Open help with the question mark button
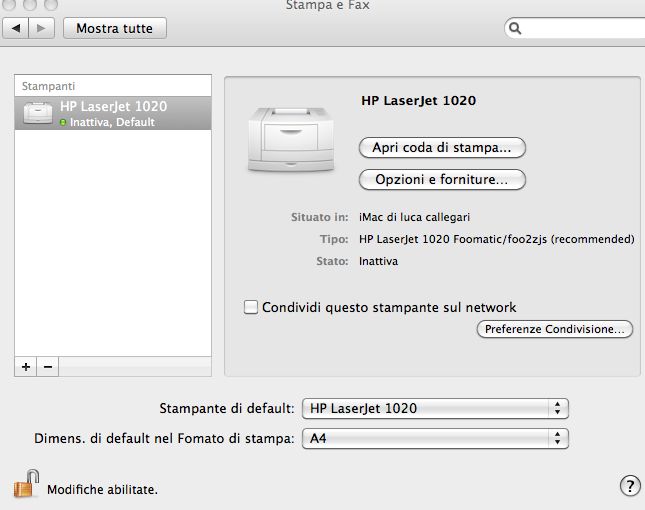This screenshot has height=510, width=645. 630,486
